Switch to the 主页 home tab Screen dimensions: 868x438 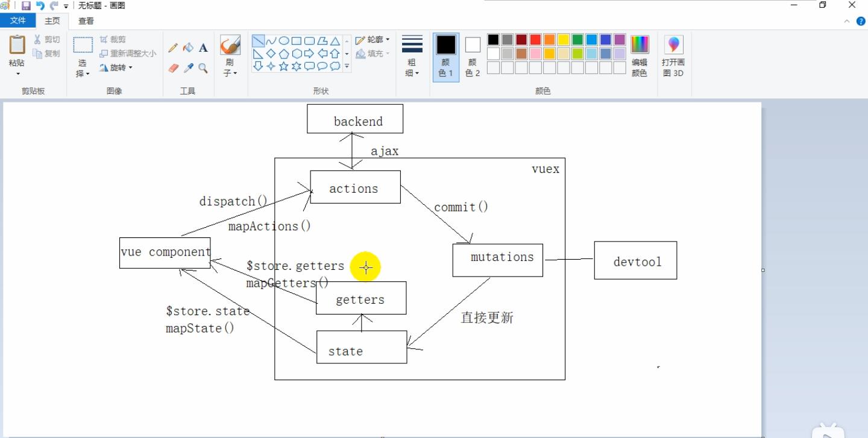pos(52,20)
